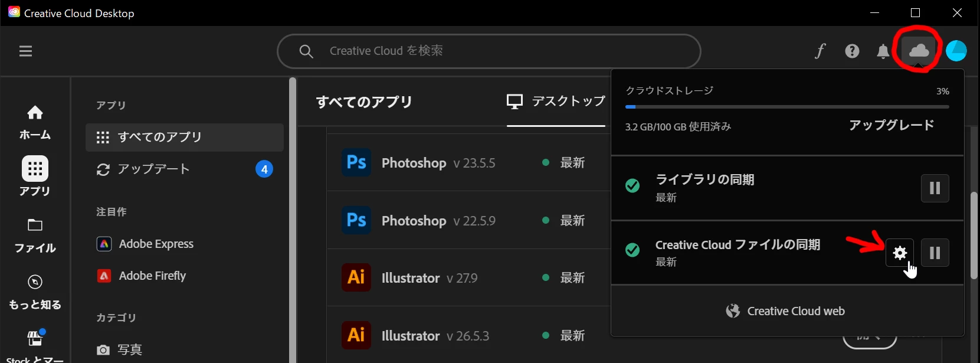Click the Adobe Firefly icon
This screenshot has height=363, width=980.
pyautogui.click(x=104, y=276)
